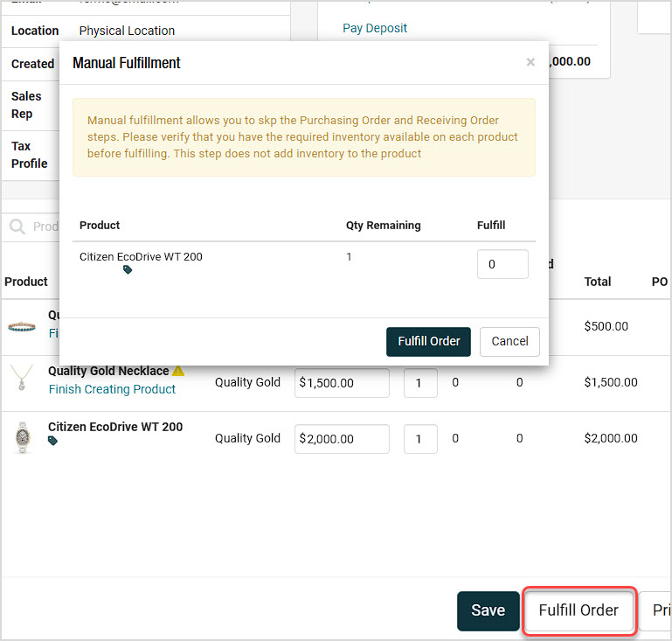Click the Save button

tap(488, 610)
